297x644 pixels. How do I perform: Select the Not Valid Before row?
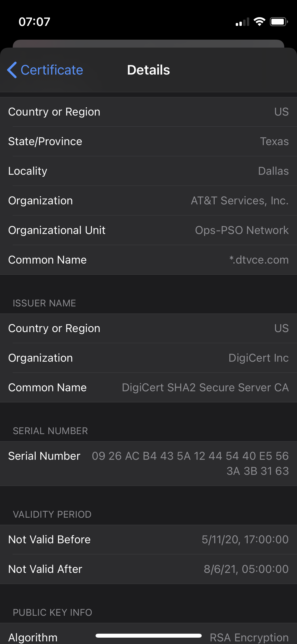click(148, 540)
